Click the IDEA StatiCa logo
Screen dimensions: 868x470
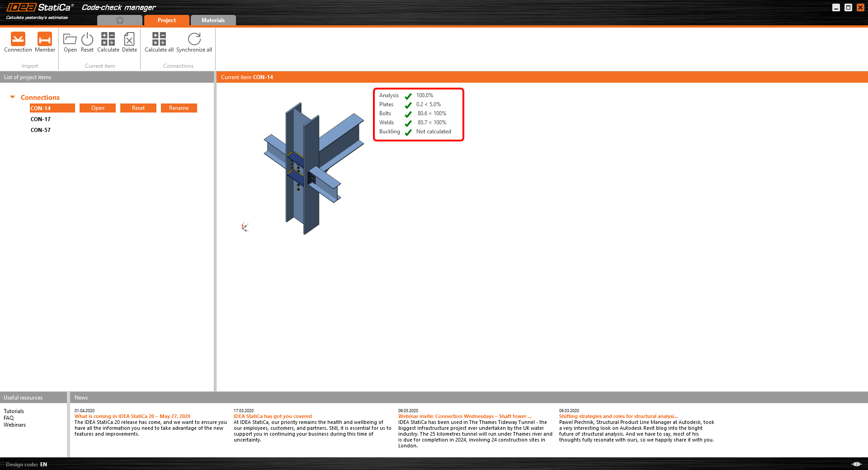(40, 7)
